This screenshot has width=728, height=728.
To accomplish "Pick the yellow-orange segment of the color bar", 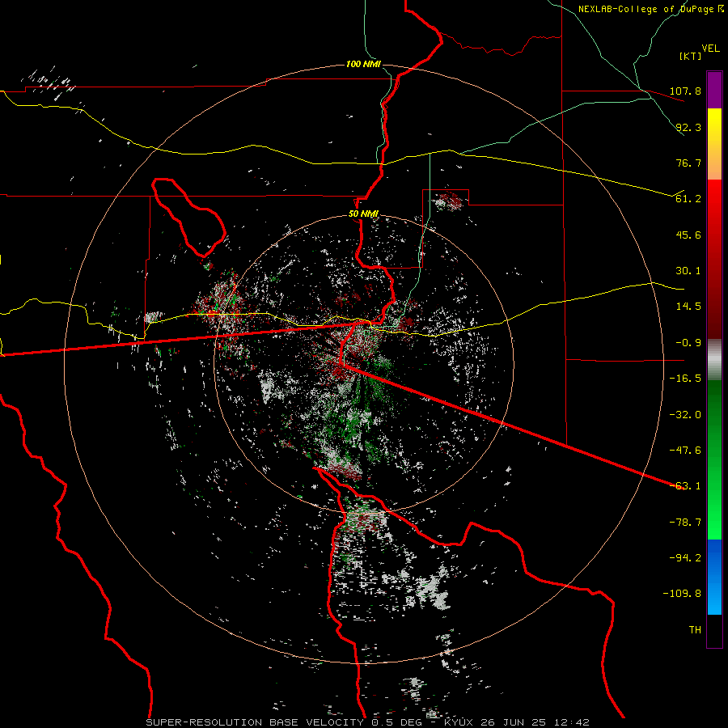I will [714, 144].
